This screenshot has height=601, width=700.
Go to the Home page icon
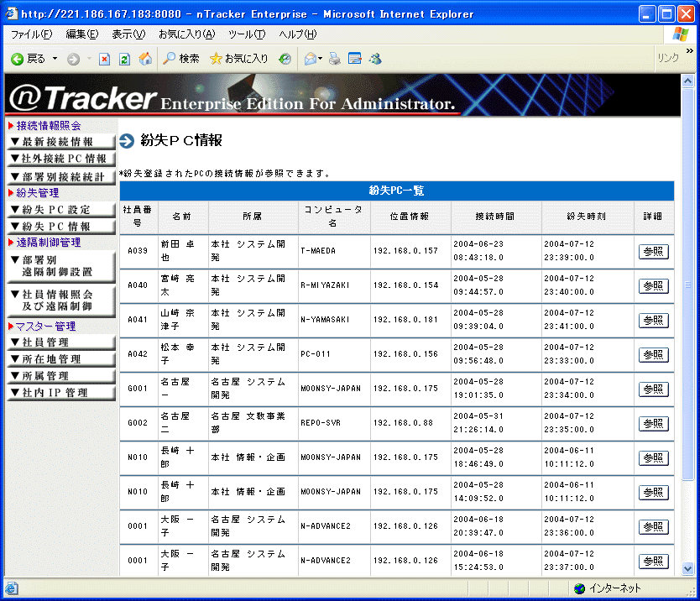click(x=145, y=59)
